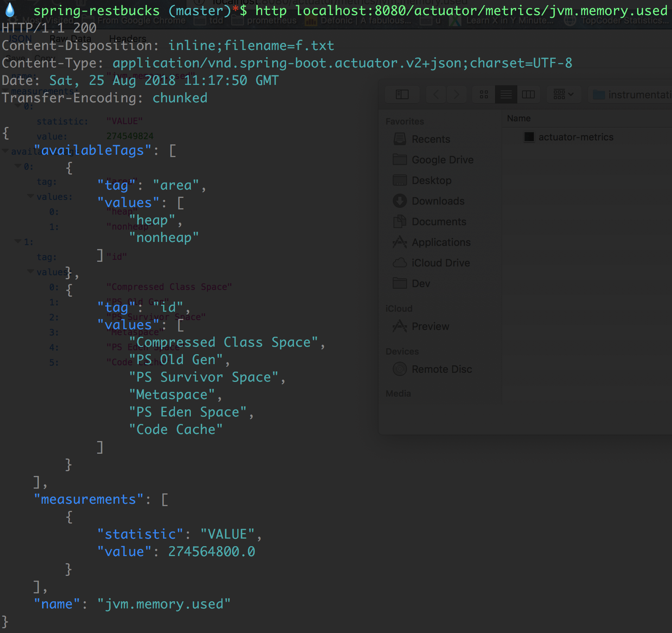Open the prometheus bookmark folder
This screenshot has width=672, height=633.
271,21
